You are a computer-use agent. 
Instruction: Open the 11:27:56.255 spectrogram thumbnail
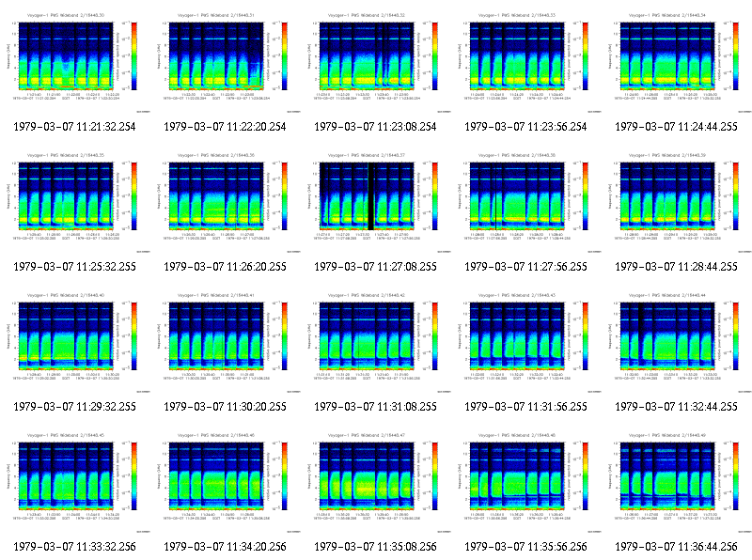tap(526, 202)
